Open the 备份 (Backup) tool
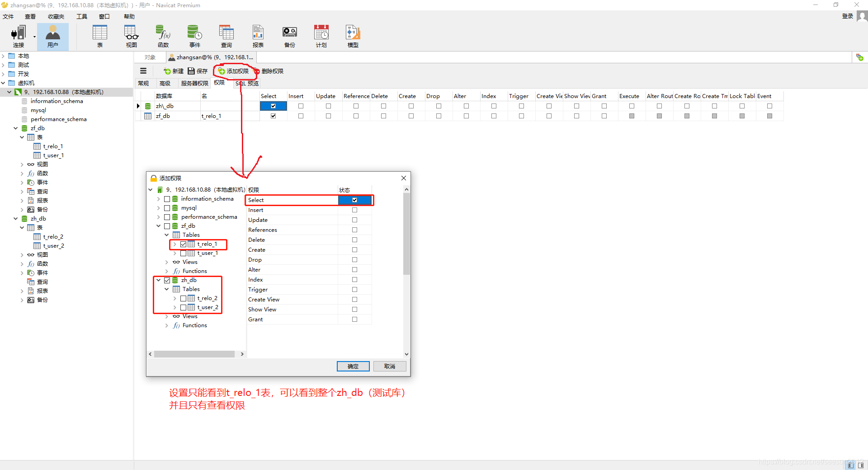 click(289, 36)
